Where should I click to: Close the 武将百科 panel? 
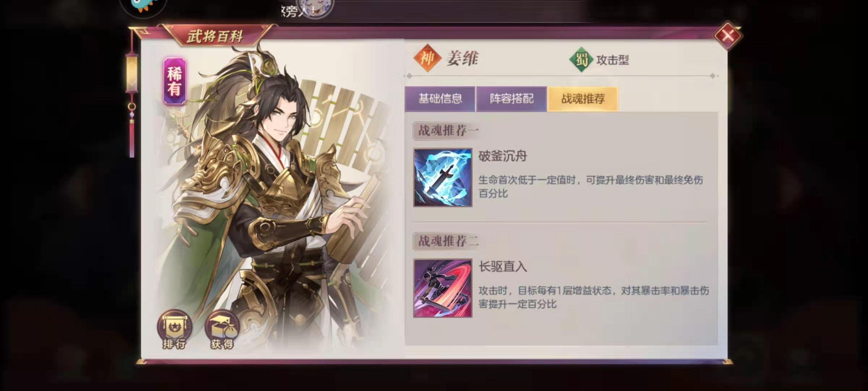click(x=728, y=35)
